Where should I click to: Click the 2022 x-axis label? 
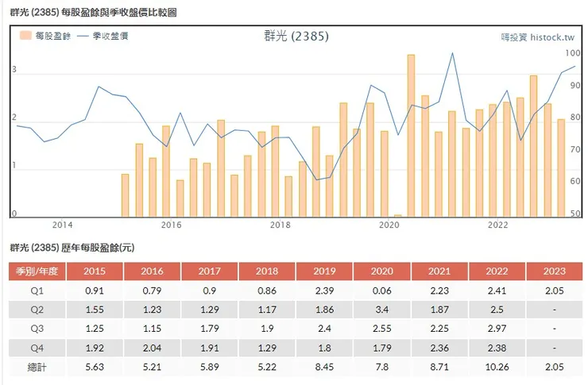pyautogui.click(x=497, y=225)
